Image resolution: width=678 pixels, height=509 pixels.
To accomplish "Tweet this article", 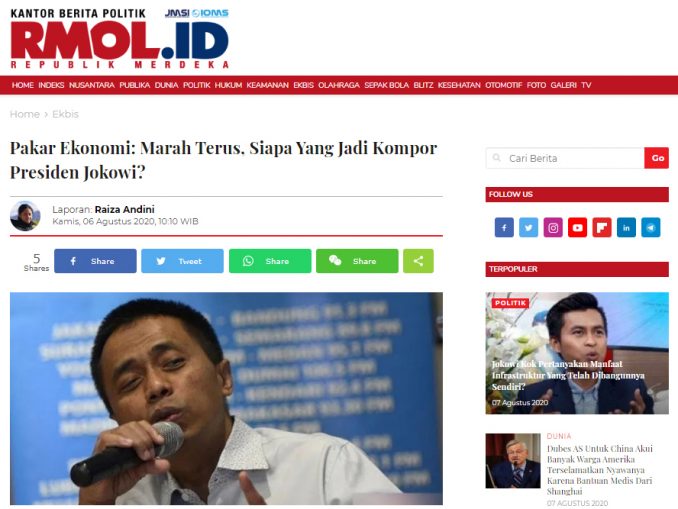I will [x=182, y=261].
